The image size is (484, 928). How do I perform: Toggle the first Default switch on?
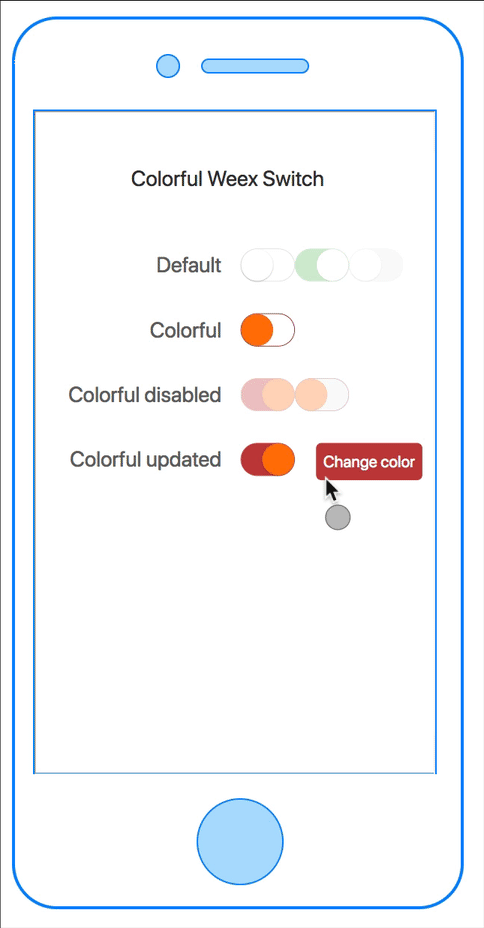267,265
